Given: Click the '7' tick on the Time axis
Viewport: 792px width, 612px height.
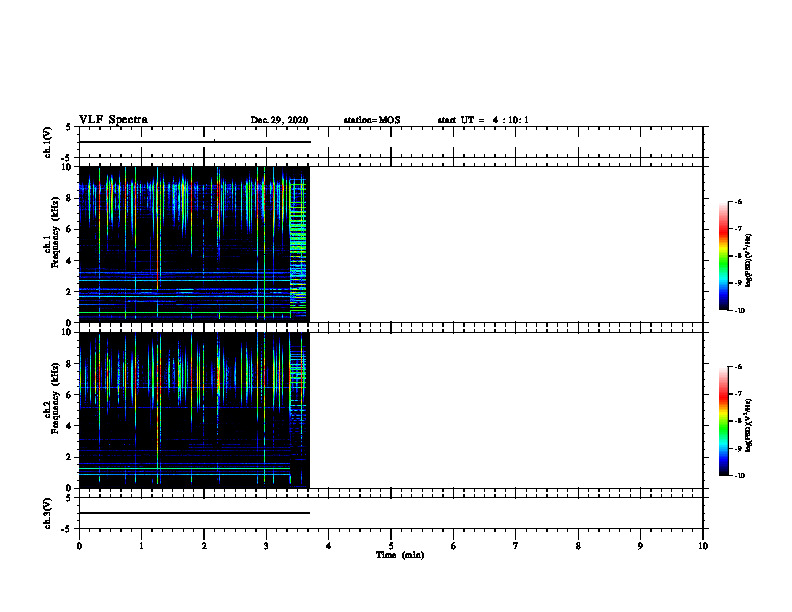Looking at the screenshot, I should pyautogui.click(x=516, y=546).
